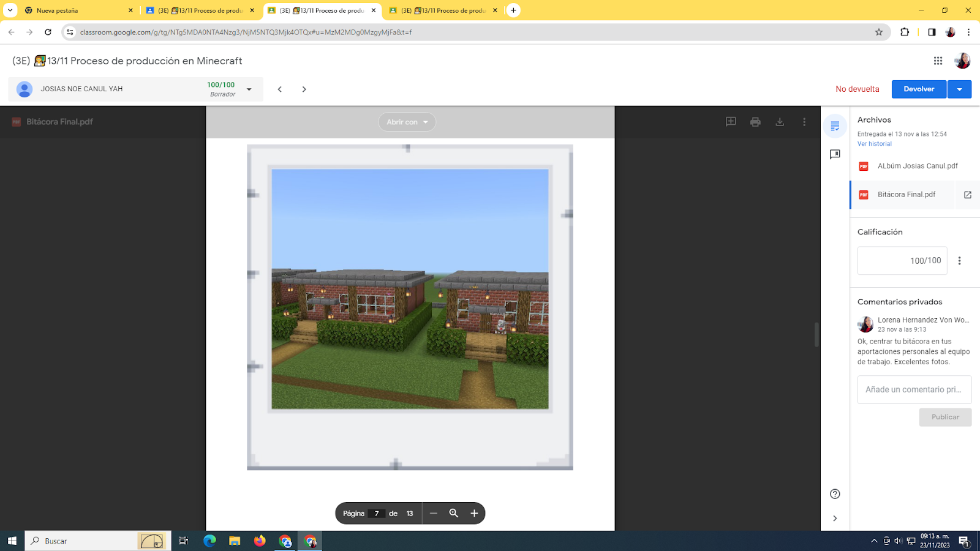Click the taskbar Buscar search box
The height and width of the screenshot is (551, 980).
(98, 541)
